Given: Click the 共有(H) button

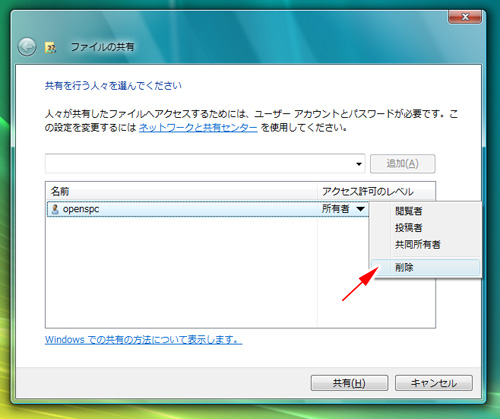Looking at the screenshot, I should click(x=349, y=383).
